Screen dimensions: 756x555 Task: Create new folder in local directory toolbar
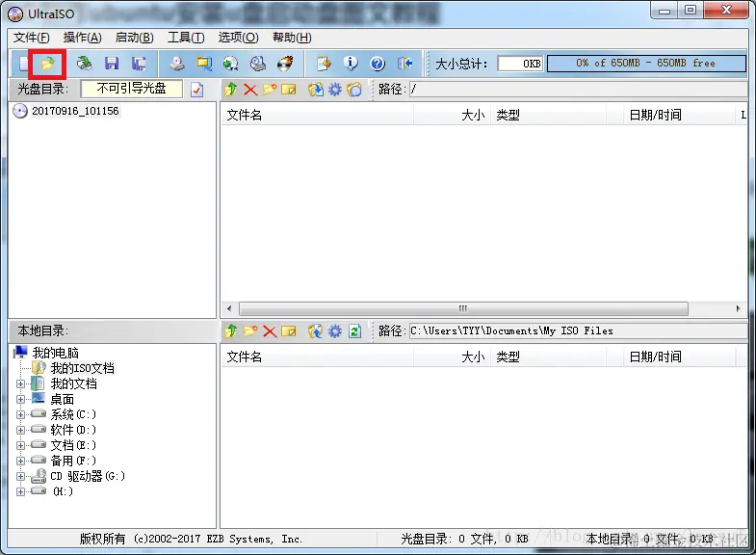click(x=250, y=331)
